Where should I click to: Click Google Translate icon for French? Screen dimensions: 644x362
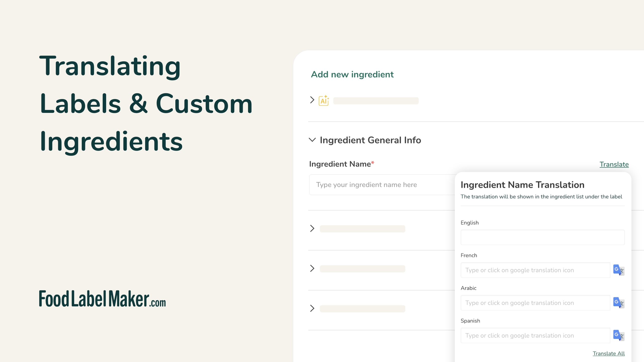(619, 270)
